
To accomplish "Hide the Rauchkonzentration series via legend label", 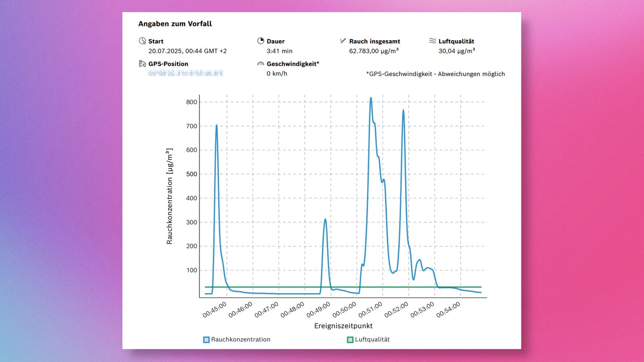I will pyautogui.click(x=241, y=340).
